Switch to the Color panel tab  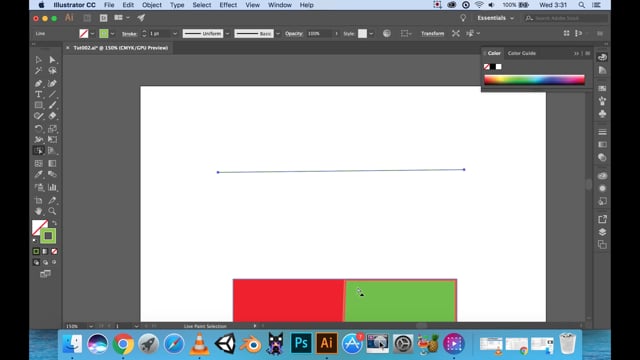pos(494,53)
